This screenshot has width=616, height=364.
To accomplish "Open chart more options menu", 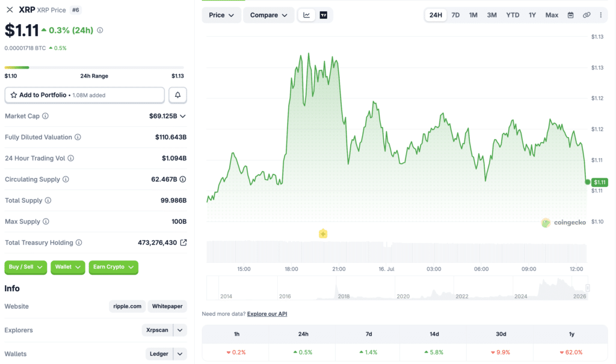I will [x=601, y=15].
